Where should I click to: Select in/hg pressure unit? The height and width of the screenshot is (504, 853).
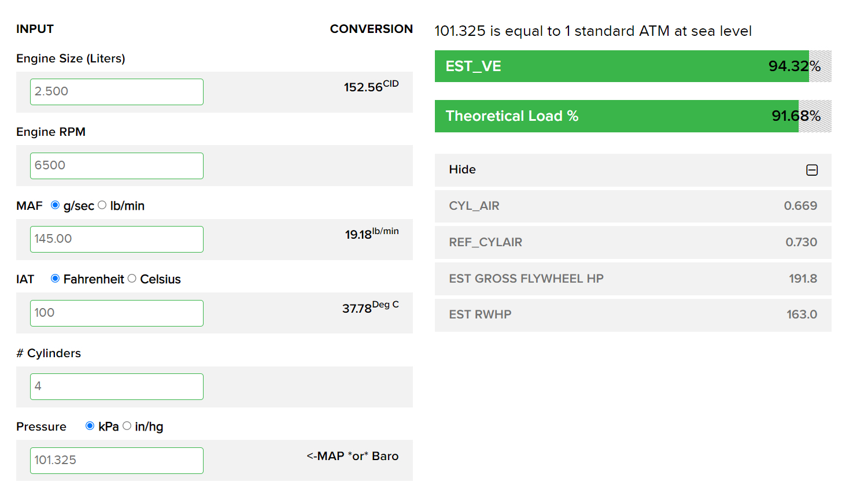127,426
